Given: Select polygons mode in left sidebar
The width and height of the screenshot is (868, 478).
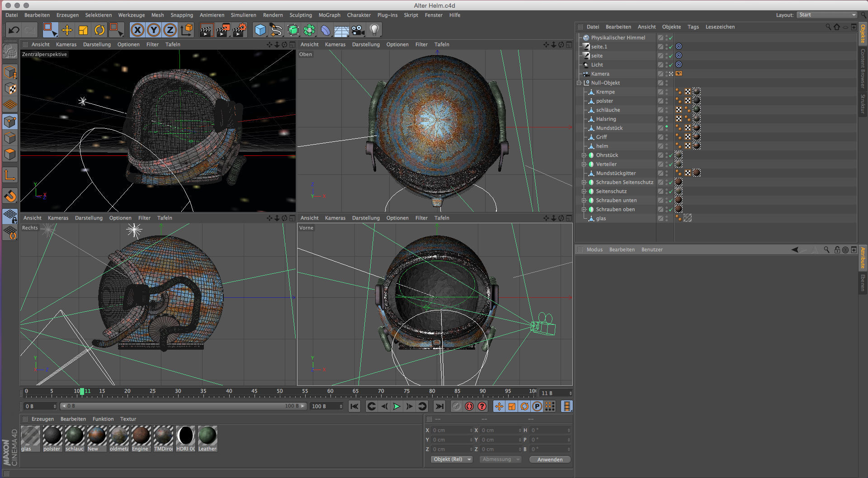Looking at the screenshot, I should (x=10, y=154).
